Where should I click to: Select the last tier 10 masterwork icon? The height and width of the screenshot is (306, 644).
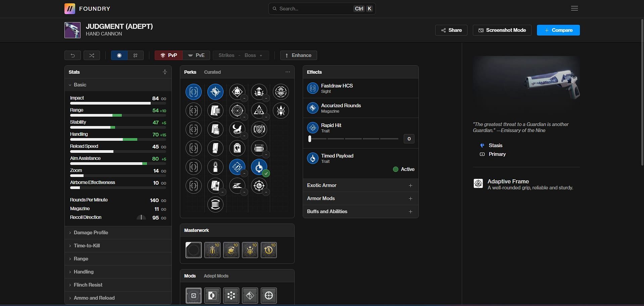click(269, 250)
